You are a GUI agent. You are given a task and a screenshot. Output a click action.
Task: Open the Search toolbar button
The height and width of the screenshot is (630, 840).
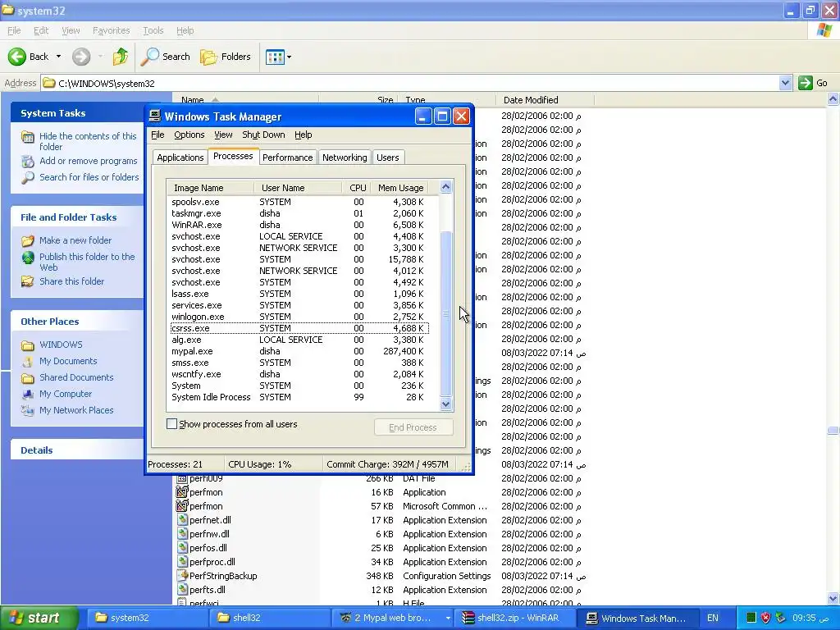(x=166, y=57)
